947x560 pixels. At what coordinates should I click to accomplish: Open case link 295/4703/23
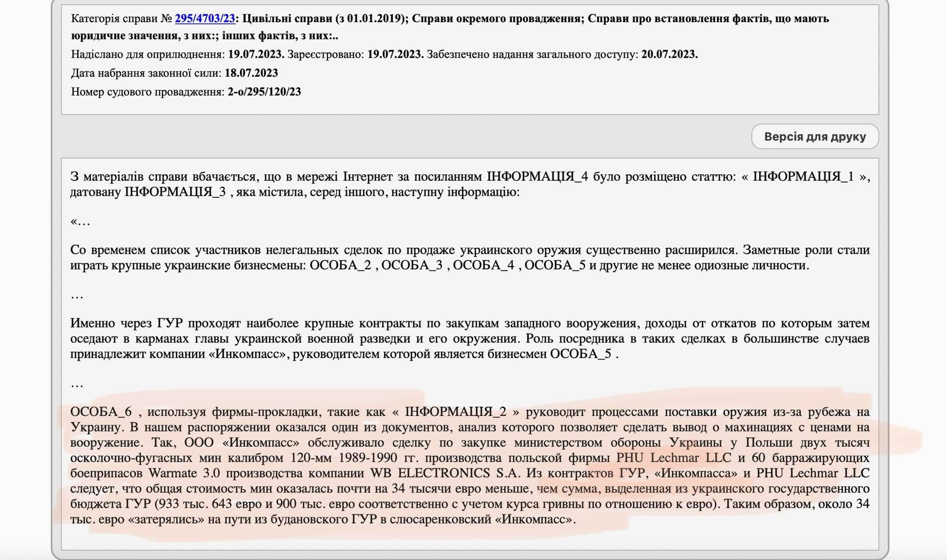coord(205,18)
